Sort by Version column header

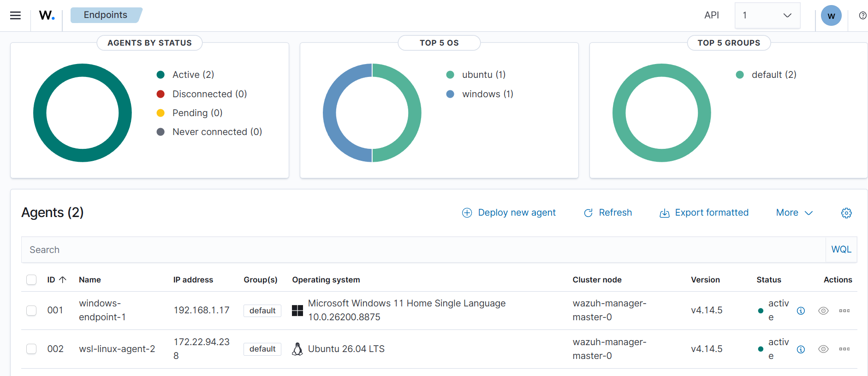pos(705,280)
